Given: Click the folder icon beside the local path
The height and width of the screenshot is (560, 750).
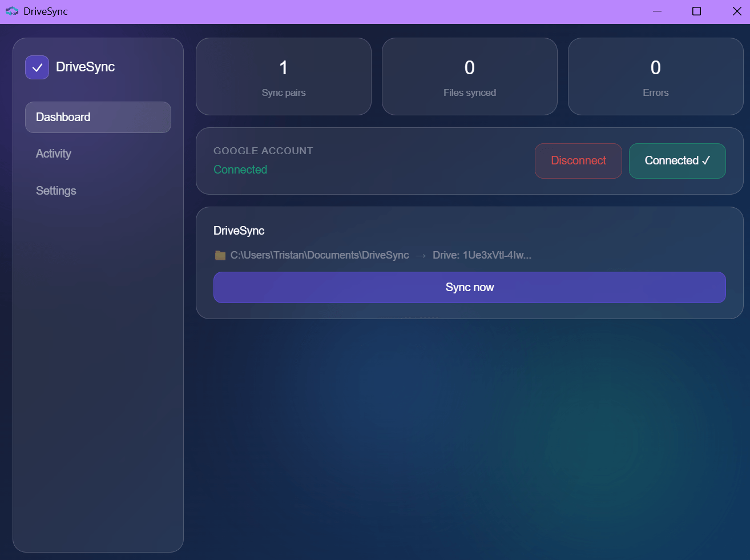Looking at the screenshot, I should [220, 255].
